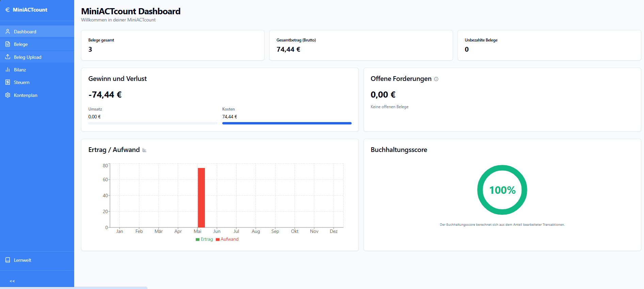Click the Willkommen in deiner MiniACTcount subtitle
644x289 pixels.
(118, 20)
